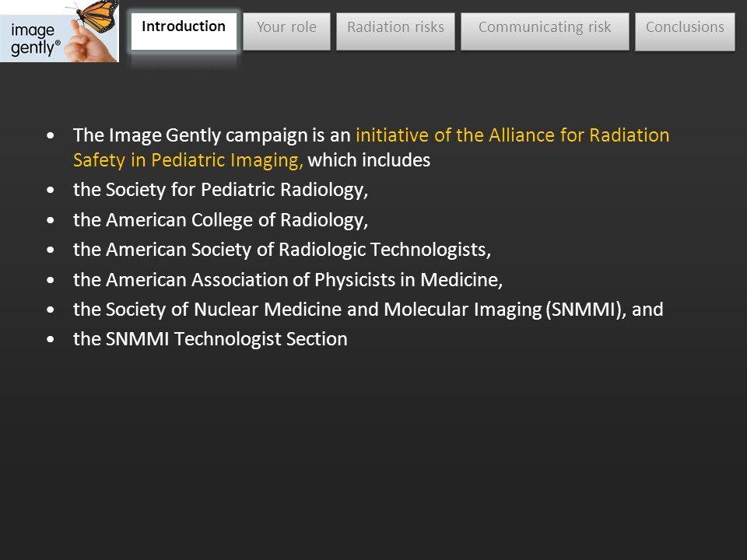Select the Society for Pediatric Radiology line

point(220,190)
